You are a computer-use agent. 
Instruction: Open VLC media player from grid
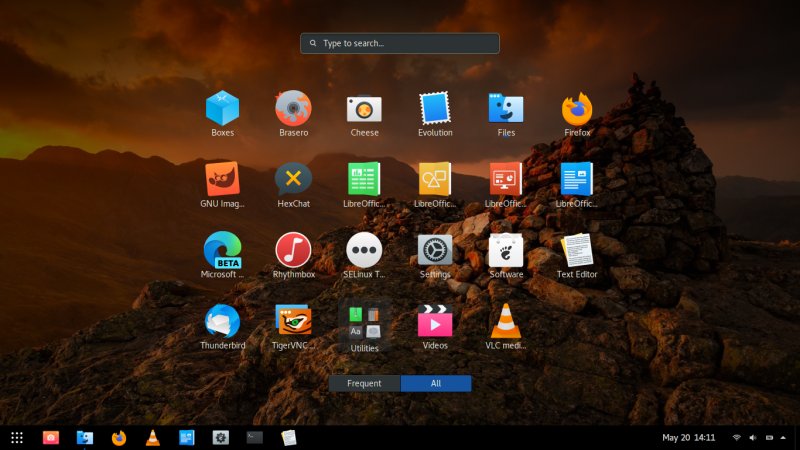(x=506, y=321)
